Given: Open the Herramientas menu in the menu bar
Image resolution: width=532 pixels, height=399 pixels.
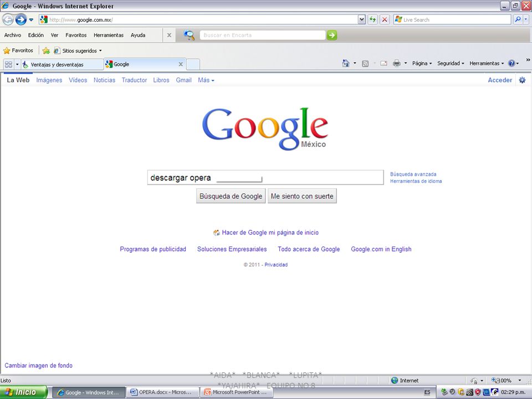Looking at the screenshot, I should click(109, 35).
